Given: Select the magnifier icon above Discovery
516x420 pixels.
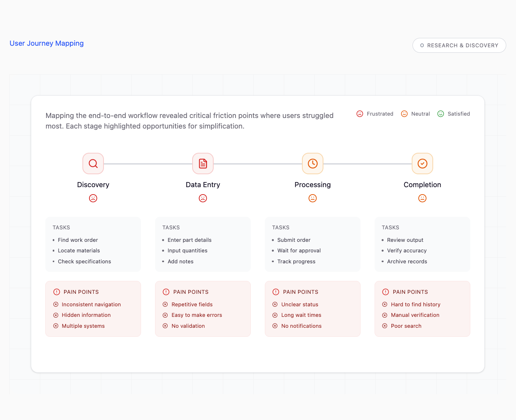Looking at the screenshot, I should [x=93, y=163].
